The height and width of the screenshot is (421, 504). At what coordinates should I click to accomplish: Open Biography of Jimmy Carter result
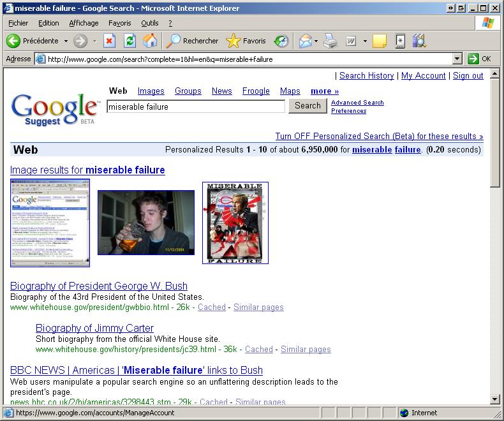pos(94,328)
